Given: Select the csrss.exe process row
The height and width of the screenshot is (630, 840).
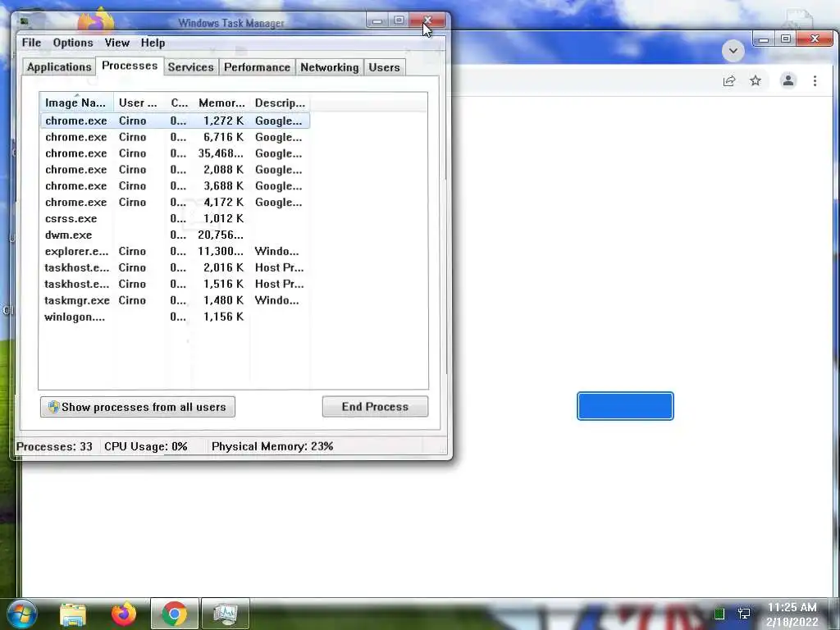Looking at the screenshot, I should [x=175, y=218].
